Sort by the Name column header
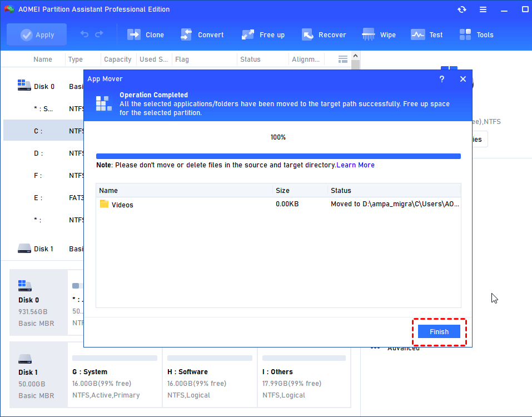The height and width of the screenshot is (417, 532). (43, 59)
